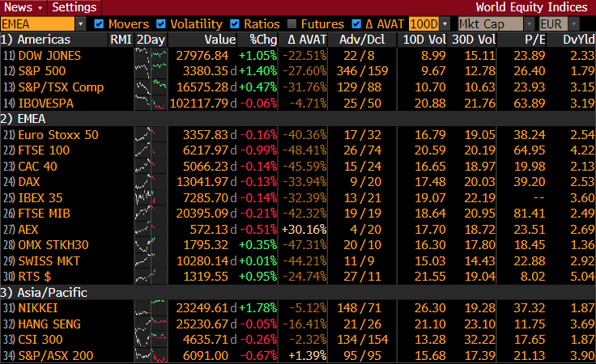
Task: Sort by the Value column header
Action: (x=220, y=40)
